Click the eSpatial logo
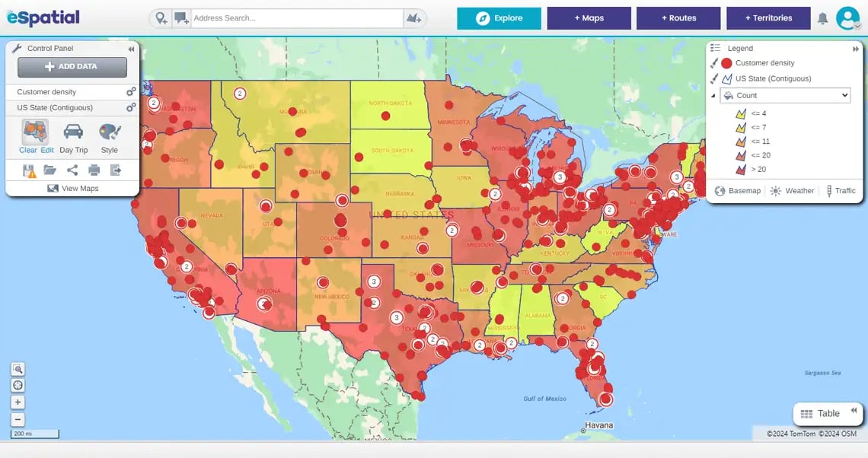Screen dimensions: 868x458 [x=43, y=17]
